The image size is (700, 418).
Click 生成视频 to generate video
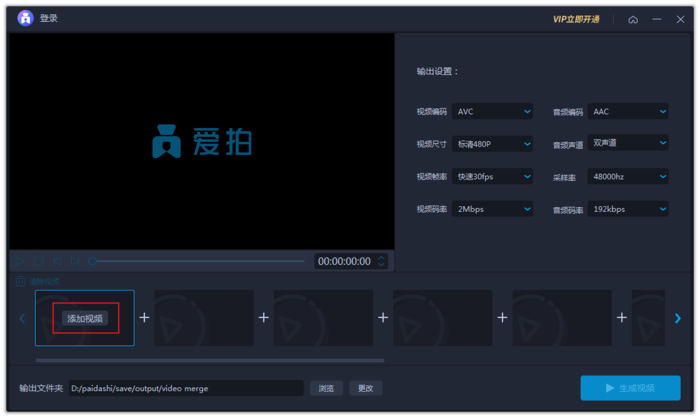(x=630, y=388)
